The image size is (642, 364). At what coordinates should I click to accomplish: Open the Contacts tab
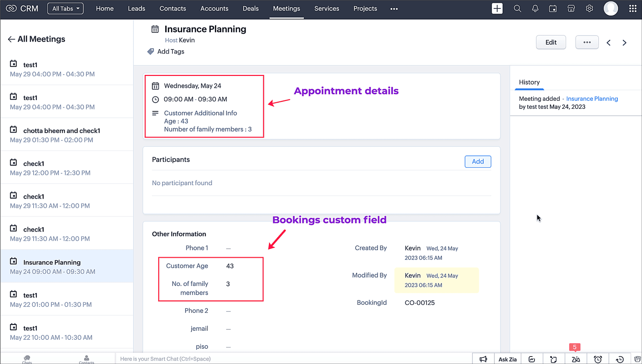tap(173, 9)
